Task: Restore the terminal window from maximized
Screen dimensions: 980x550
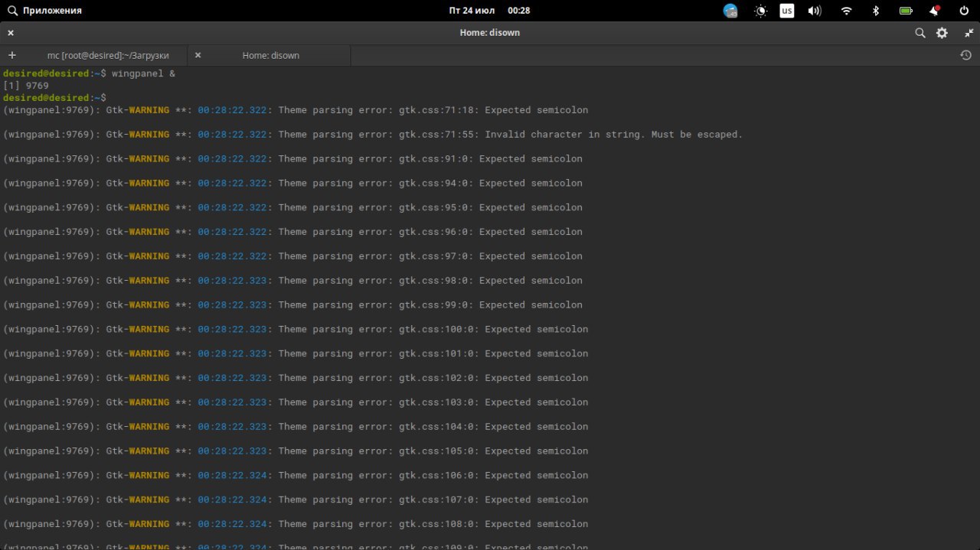Action: click(x=969, y=33)
